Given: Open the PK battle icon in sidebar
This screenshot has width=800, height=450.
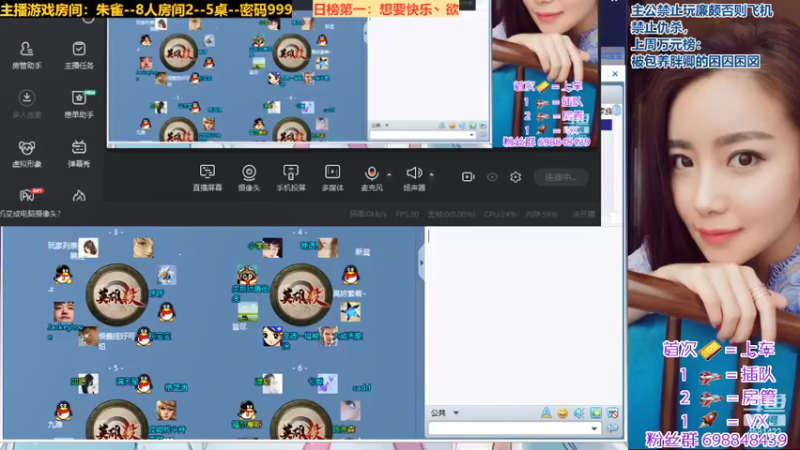Looking at the screenshot, I should [30, 194].
